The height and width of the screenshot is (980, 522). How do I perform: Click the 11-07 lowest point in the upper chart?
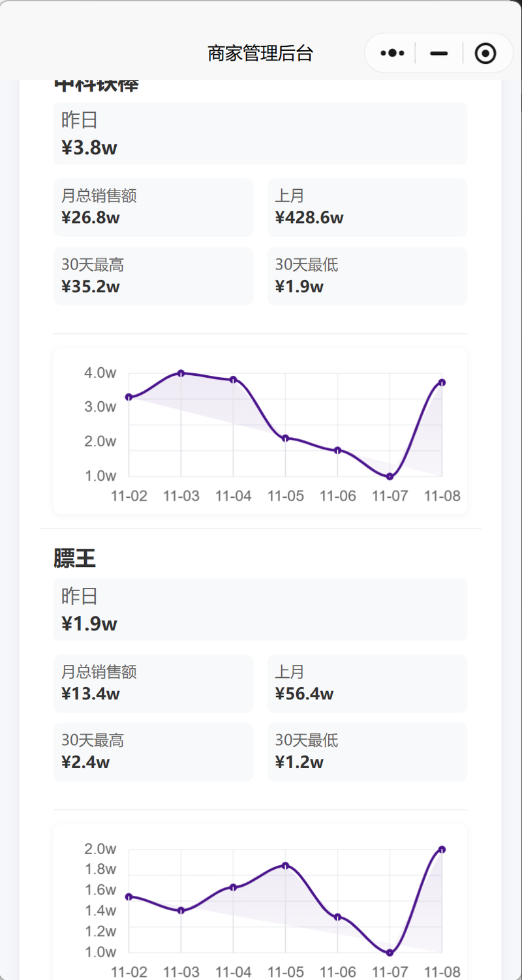[390, 476]
